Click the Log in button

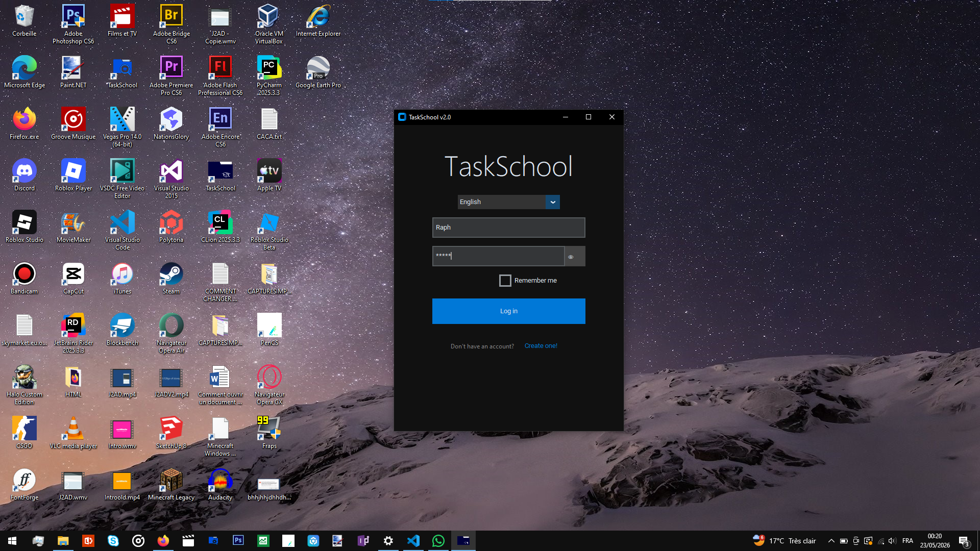click(508, 311)
